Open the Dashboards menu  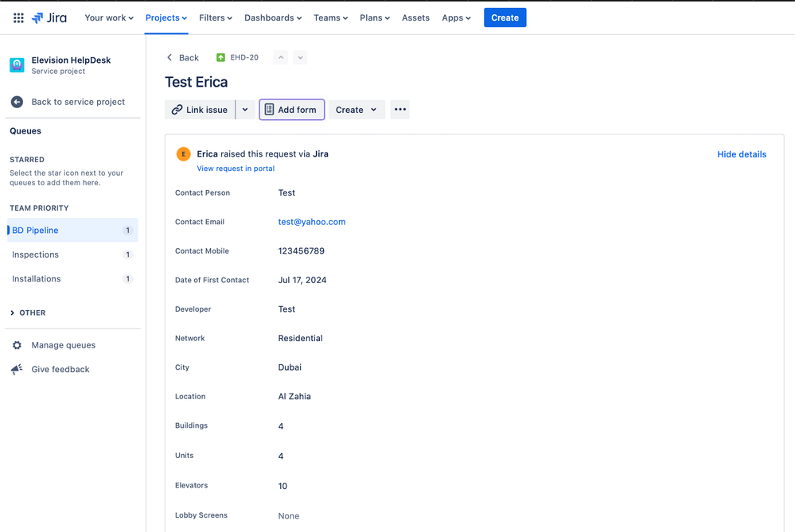click(x=273, y=17)
